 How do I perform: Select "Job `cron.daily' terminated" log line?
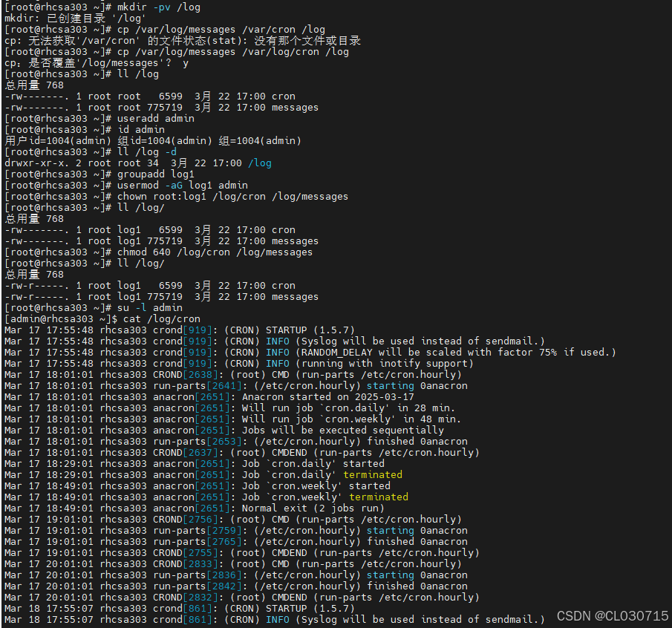[203, 475]
